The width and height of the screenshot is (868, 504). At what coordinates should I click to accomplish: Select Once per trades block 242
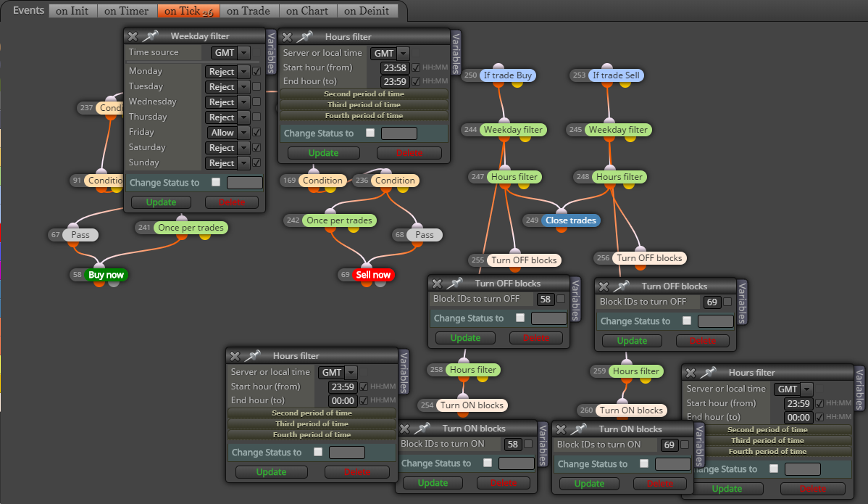(x=339, y=220)
